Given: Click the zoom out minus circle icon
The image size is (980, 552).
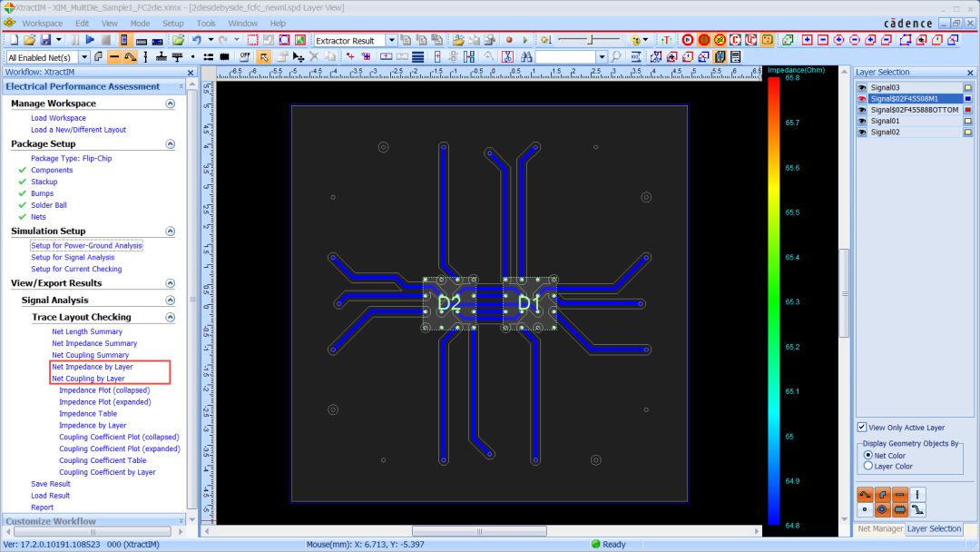Looking at the screenshot, I should tap(855, 40).
